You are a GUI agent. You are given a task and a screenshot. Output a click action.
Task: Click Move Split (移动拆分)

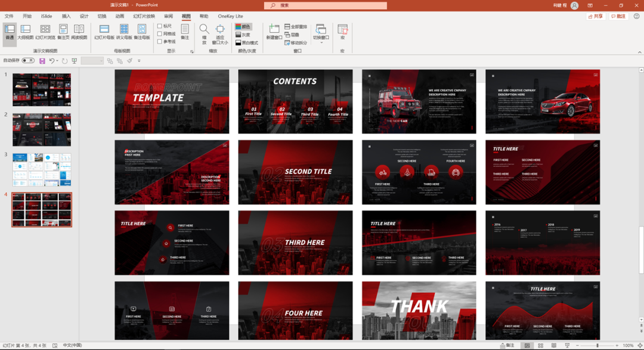click(296, 43)
